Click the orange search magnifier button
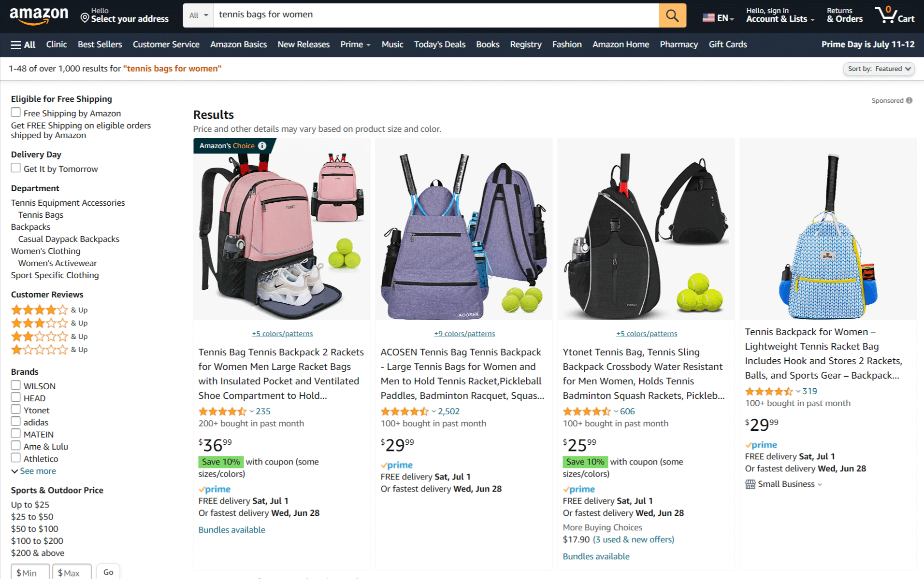The image size is (924, 579). point(672,15)
